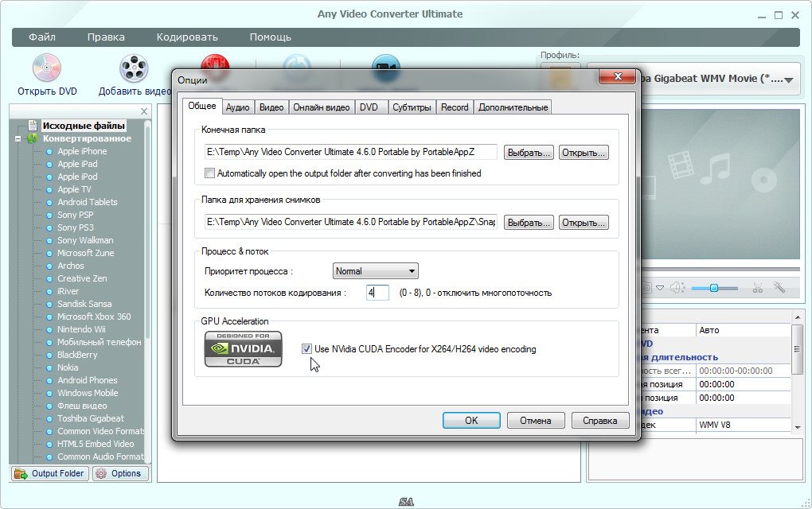Select Apple iPad in the tree
This screenshot has height=509, width=812.
(77, 164)
